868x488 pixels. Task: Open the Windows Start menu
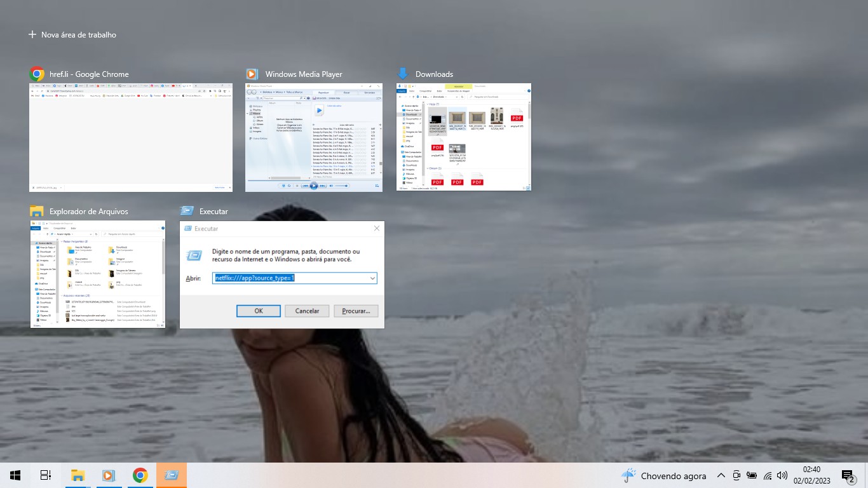click(15, 475)
